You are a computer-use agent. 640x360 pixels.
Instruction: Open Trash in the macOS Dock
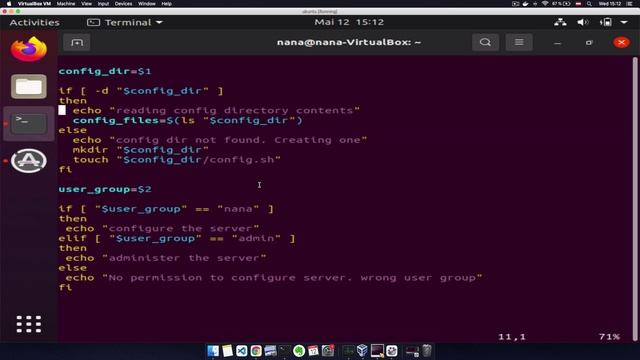[427, 351]
